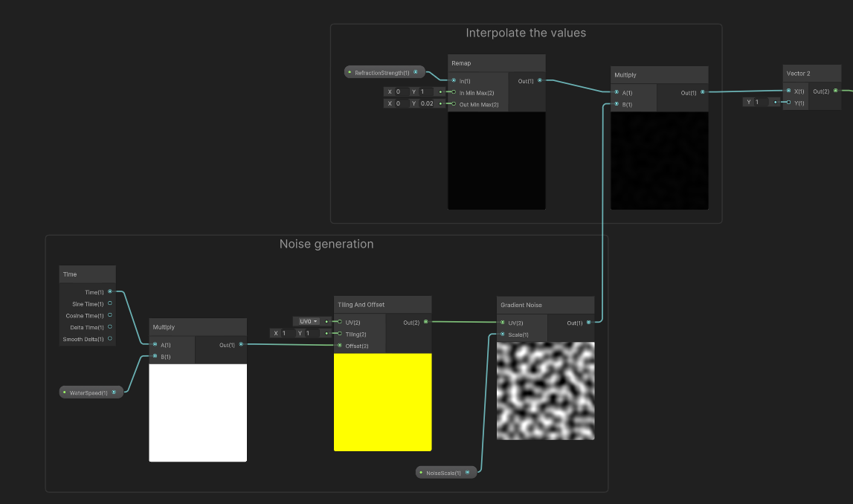Click the Out(2) output port of Vector 2

[x=836, y=91]
